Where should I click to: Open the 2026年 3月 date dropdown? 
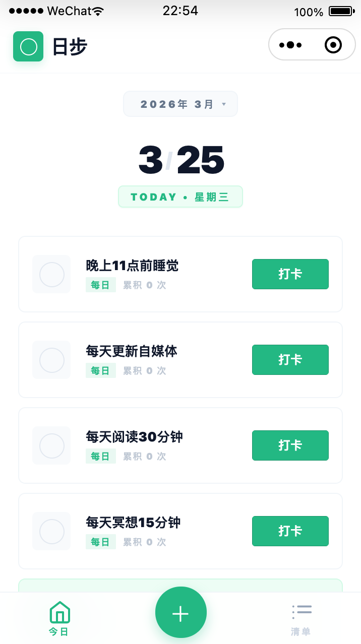(180, 104)
